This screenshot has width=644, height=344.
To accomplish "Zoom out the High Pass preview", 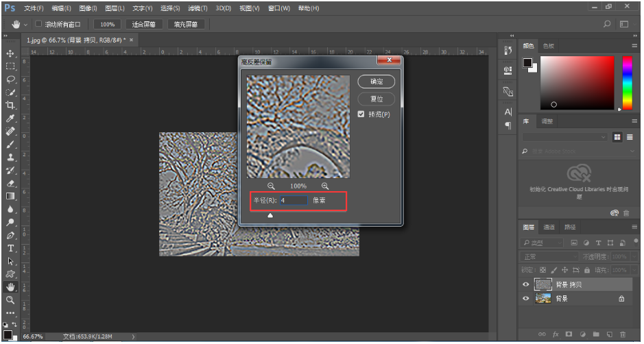I will click(x=271, y=186).
